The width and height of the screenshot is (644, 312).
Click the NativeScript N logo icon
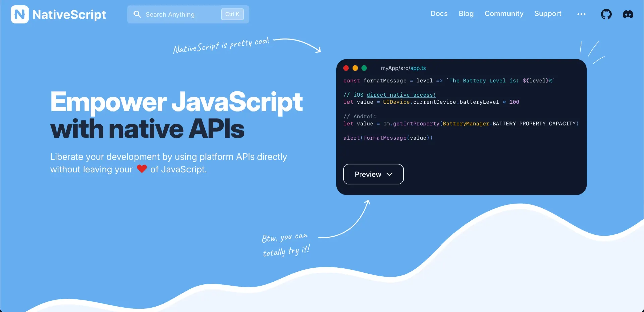[19, 14]
